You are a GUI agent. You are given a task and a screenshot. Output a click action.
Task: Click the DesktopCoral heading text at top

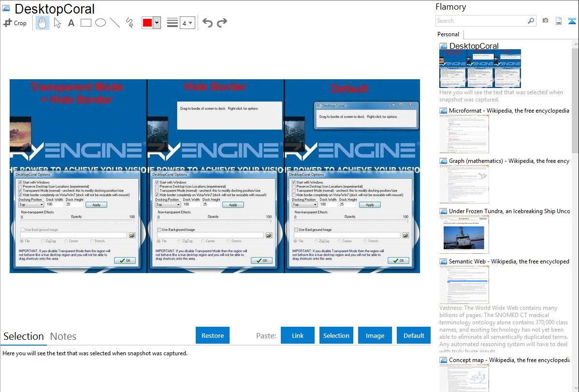[55, 9]
